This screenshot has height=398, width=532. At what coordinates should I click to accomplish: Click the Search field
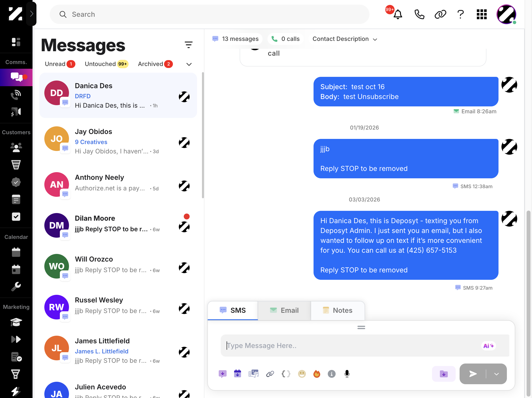point(209,14)
